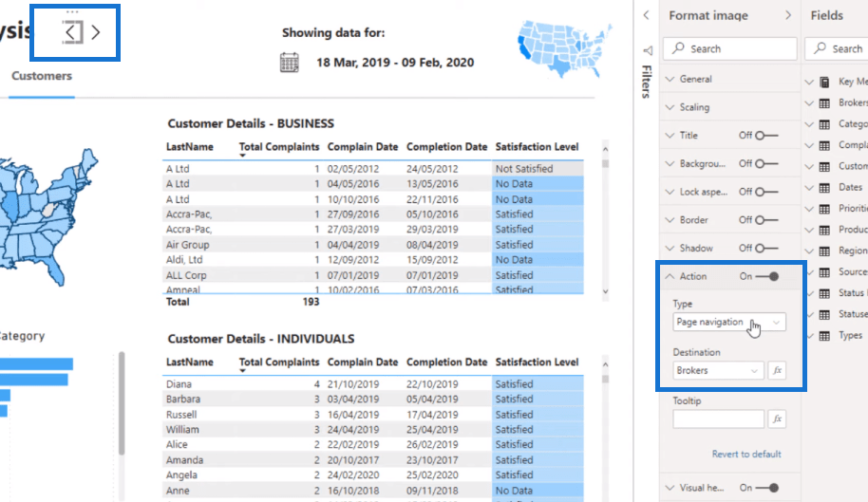
Task: Click the Tooltip text input field
Action: coord(718,418)
